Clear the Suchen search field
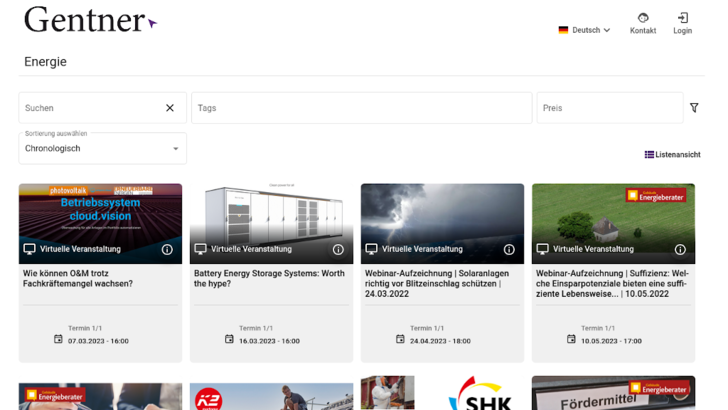This screenshot has width=728, height=410. tap(170, 108)
